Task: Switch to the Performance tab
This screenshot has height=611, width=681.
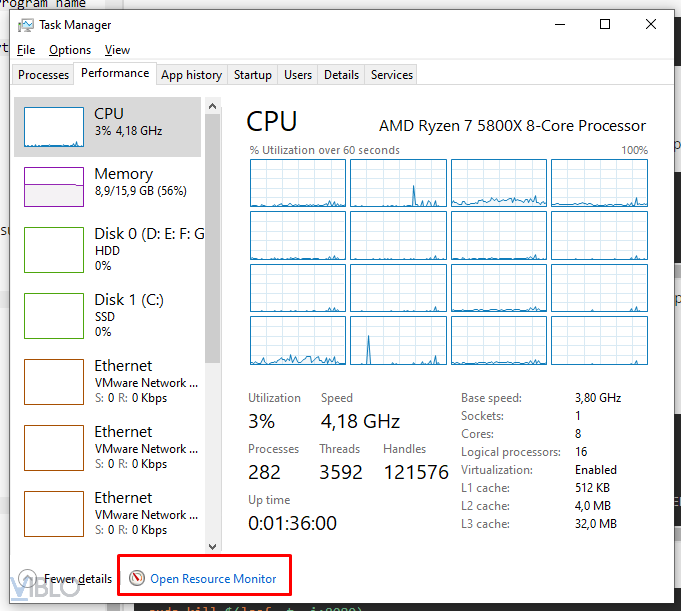Action: [115, 73]
